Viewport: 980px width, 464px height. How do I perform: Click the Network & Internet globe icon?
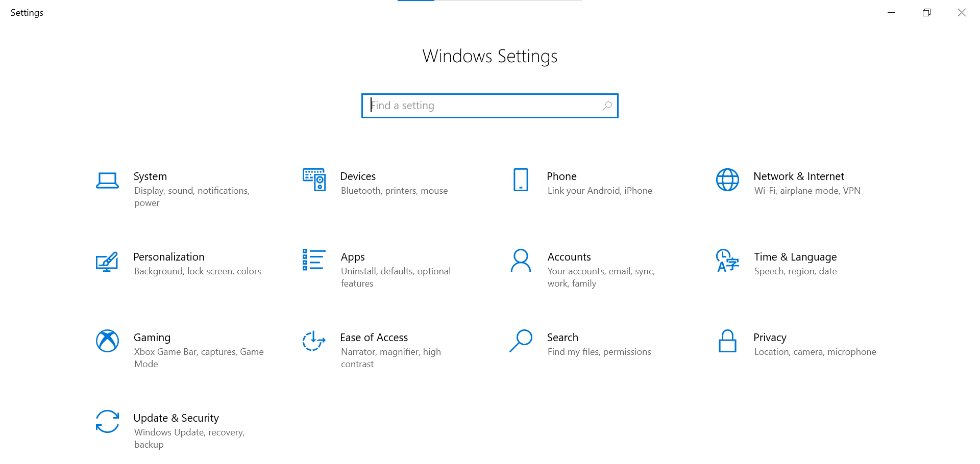pyautogui.click(x=727, y=179)
